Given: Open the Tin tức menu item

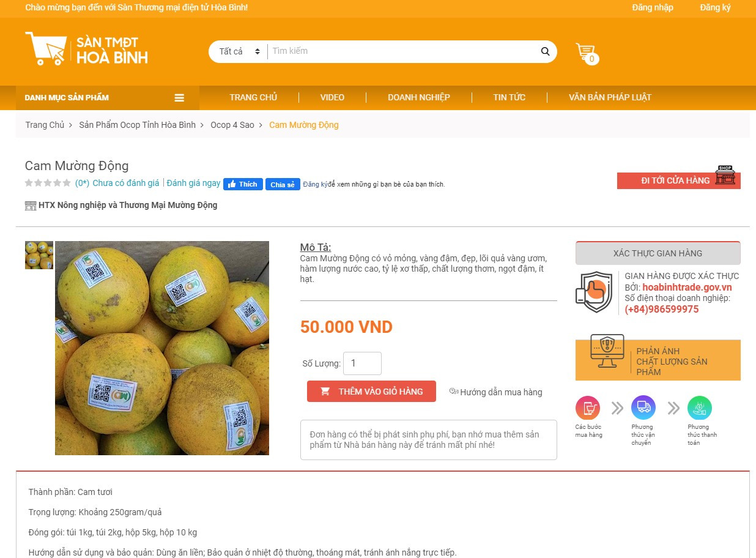Looking at the screenshot, I should point(510,97).
